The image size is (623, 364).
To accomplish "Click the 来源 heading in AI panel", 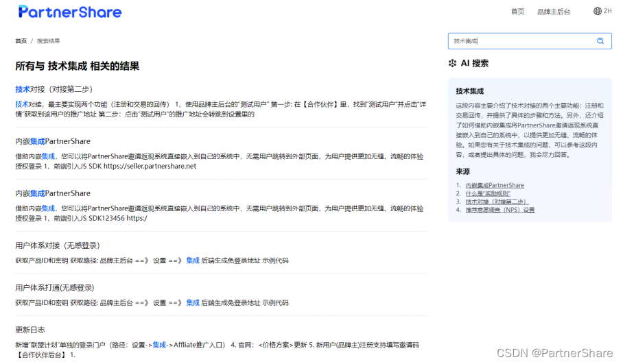I will pos(463,171).
